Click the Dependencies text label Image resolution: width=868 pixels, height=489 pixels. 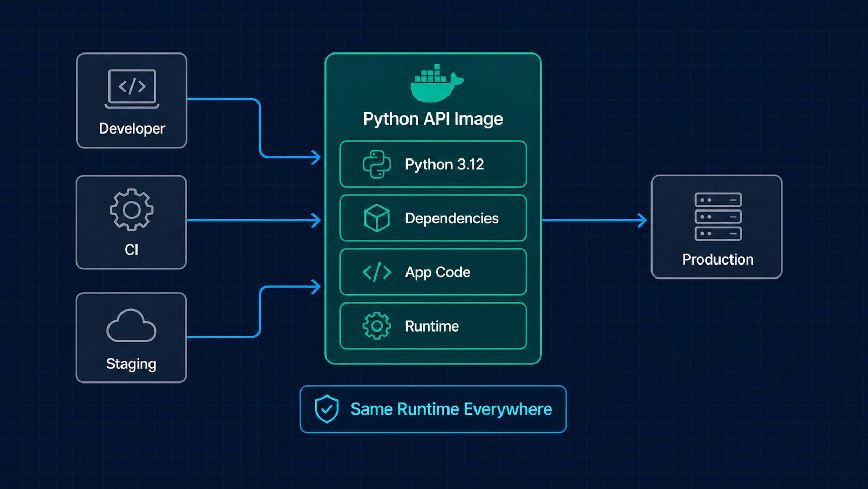[x=452, y=218]
